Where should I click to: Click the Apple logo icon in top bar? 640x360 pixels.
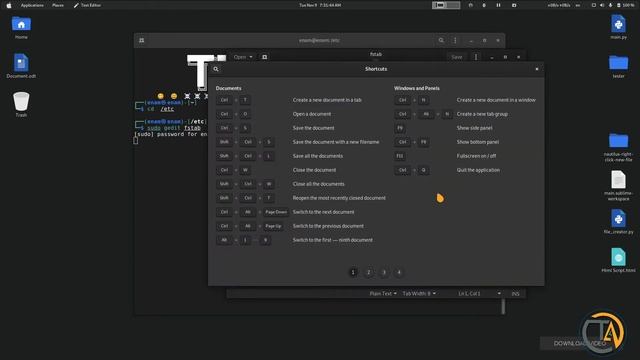click(x=9, y=5)
